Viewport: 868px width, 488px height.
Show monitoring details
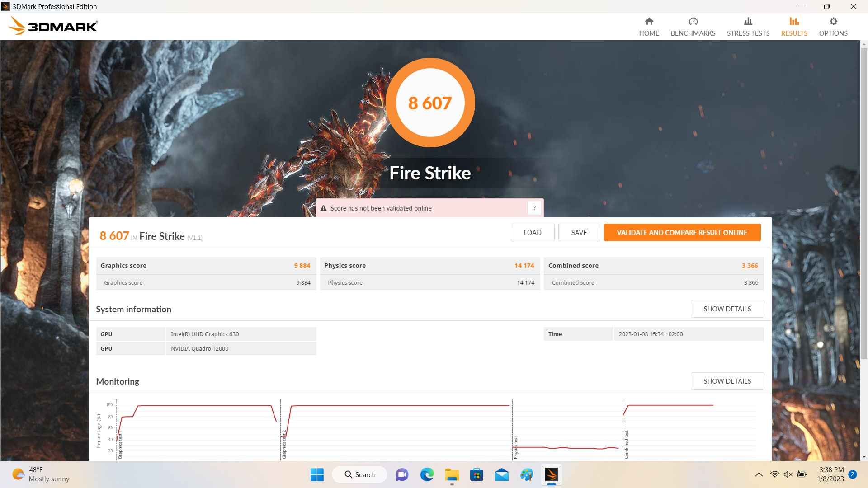click(727, 381)
